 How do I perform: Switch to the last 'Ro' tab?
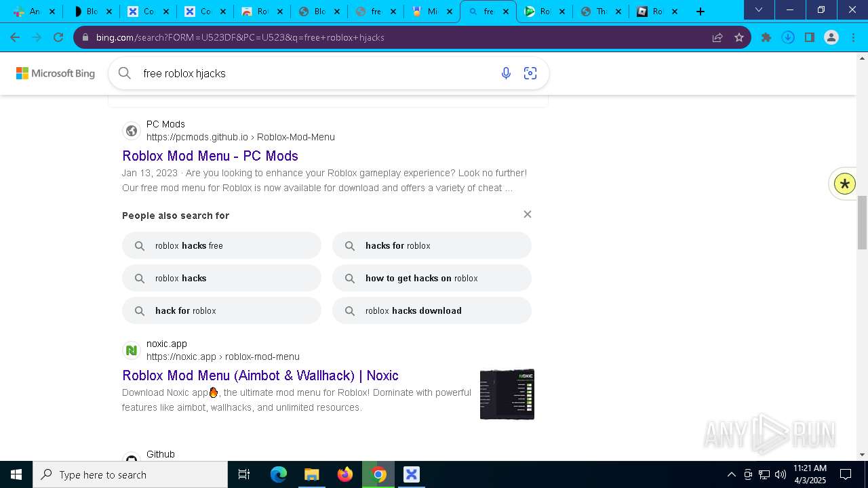(x=657, y=11)
